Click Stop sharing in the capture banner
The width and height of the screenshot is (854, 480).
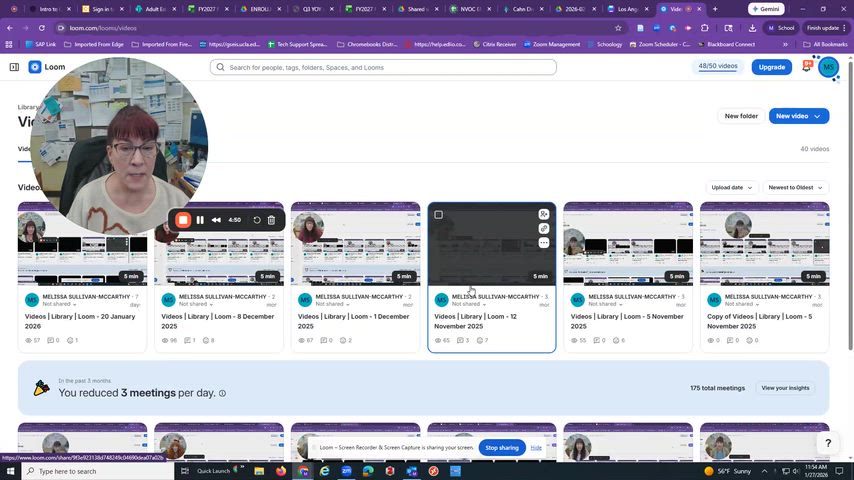502,447
